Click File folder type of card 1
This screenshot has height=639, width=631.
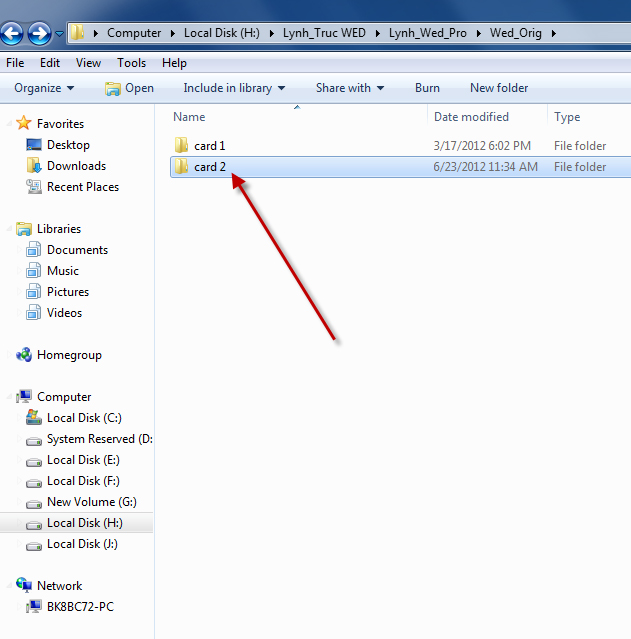pos(580,146)
